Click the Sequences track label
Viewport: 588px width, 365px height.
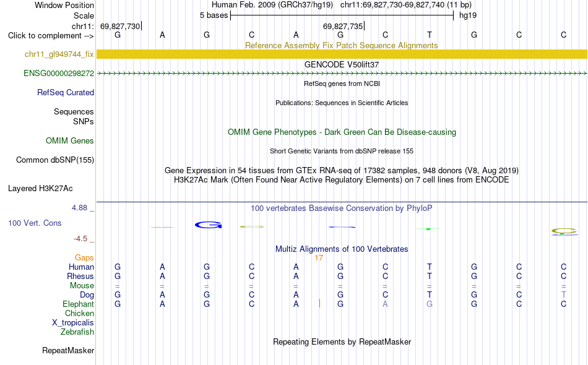(x=74, y=112)
